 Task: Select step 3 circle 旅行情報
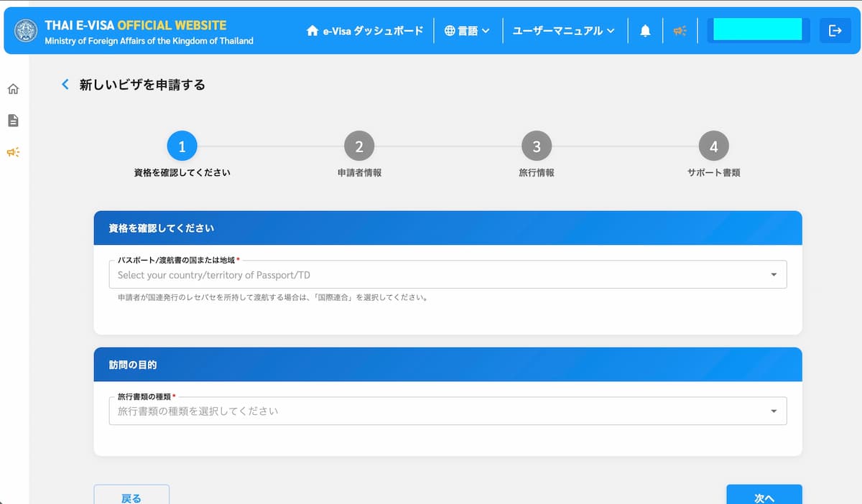click(537, 146)
